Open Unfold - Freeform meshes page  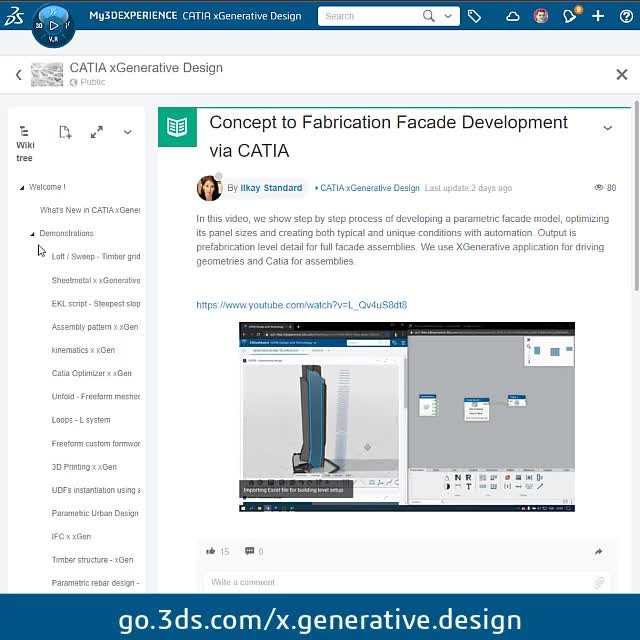click(96, 397)
